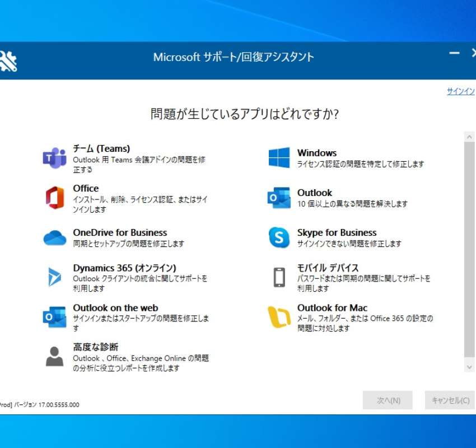Select the advanced diagnostics person icon

pyautogui.click(x=55, y=356)
